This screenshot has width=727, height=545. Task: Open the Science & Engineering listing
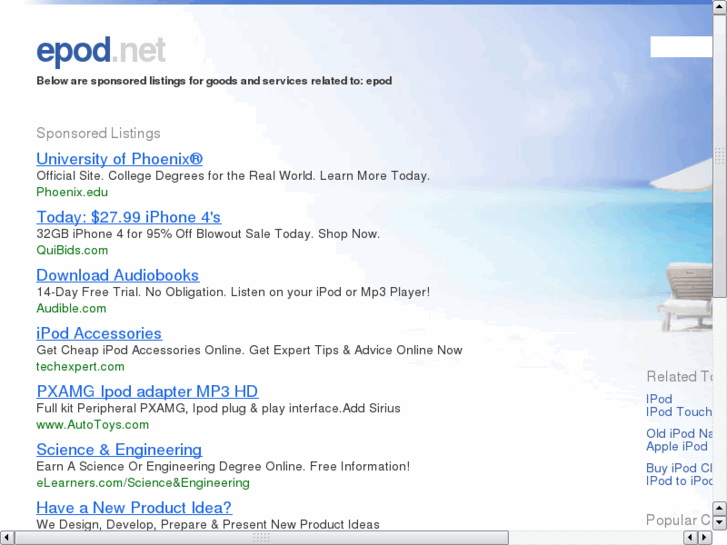point(119,449)
